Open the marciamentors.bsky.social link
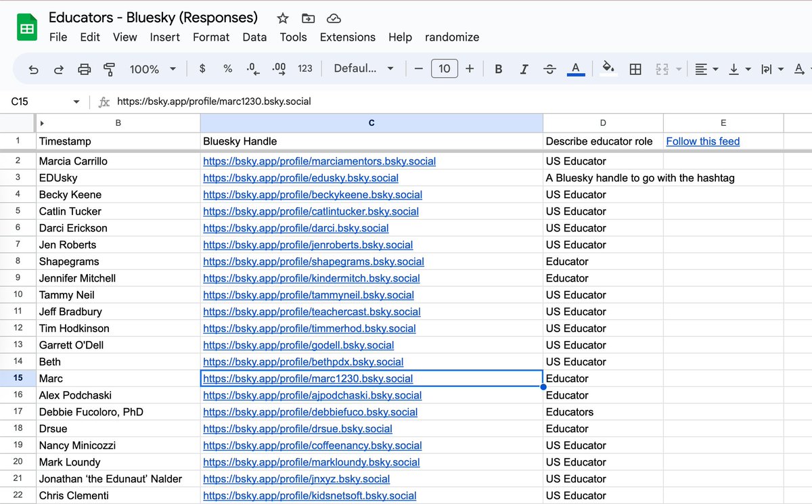812x504 pixels. tap(319, 161)
